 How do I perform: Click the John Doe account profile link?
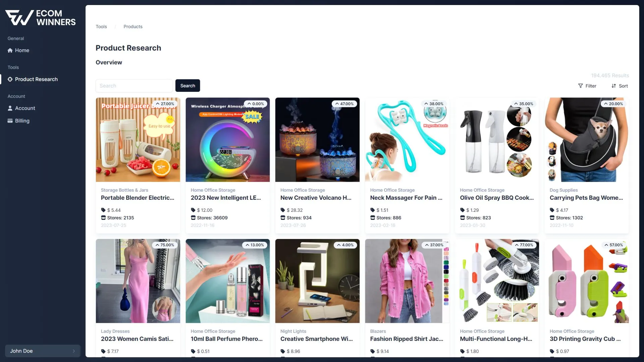[x=41, y=351]
